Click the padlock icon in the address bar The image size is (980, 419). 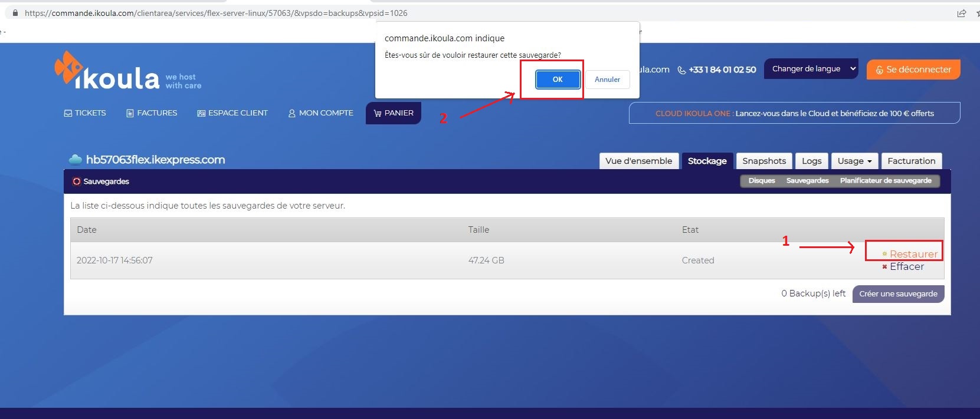click(x=15, y=13)
